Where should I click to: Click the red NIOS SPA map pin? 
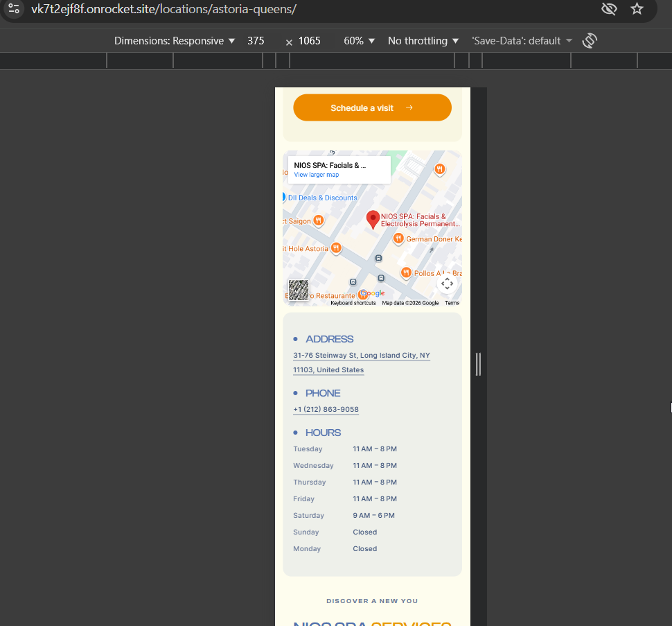point(373,220)
